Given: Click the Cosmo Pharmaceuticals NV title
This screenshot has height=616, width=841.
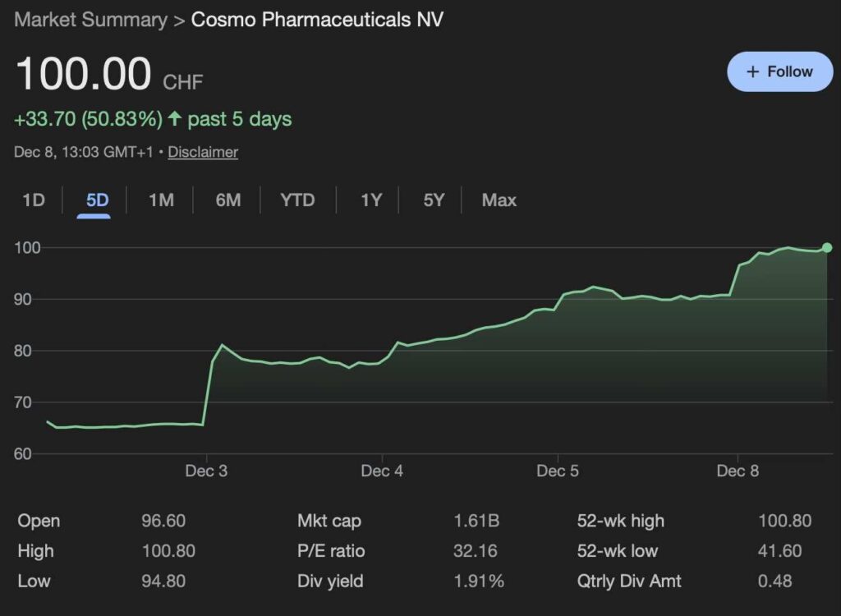Looking at the screenshot, I should (317, 20).
